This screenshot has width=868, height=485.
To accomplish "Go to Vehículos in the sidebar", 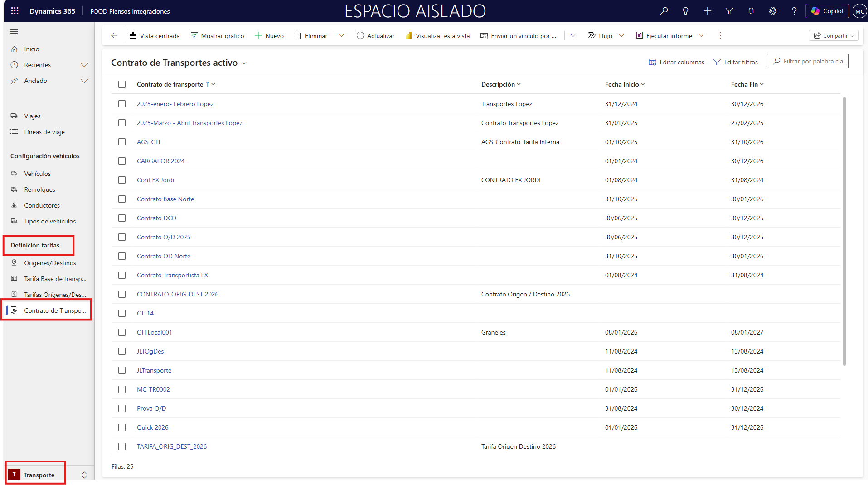I will (37, 174).
